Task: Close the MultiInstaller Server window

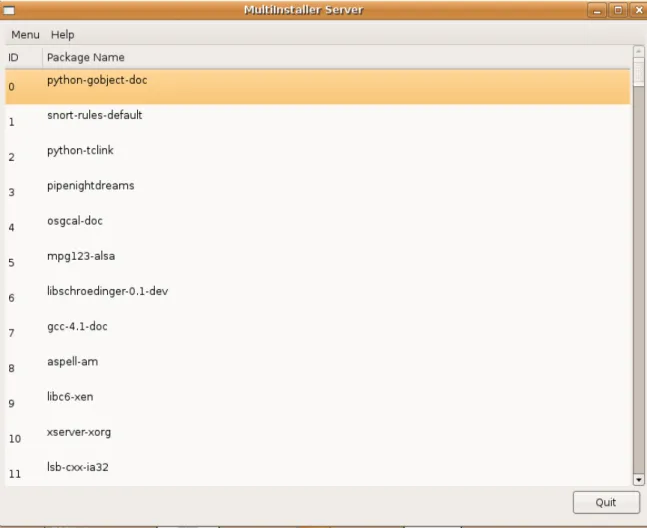Action: 638,10
